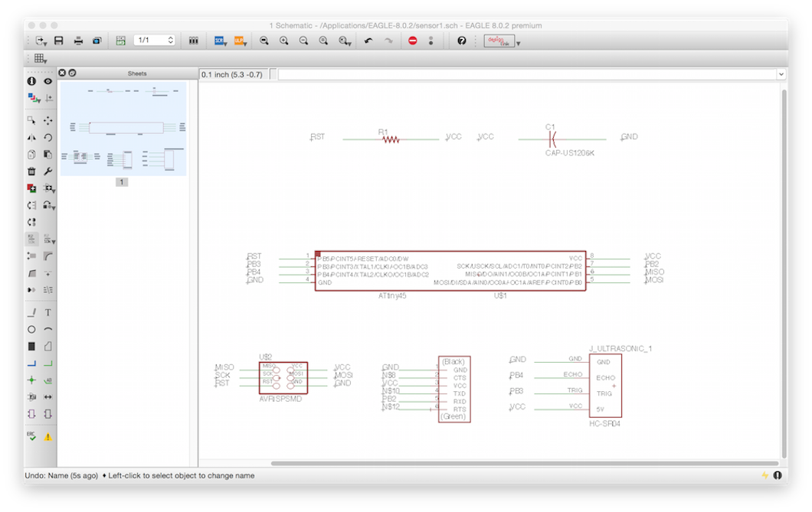Click the Zoom in magnifier
Viewport: 812px width, 512px height.
(283, 41)
